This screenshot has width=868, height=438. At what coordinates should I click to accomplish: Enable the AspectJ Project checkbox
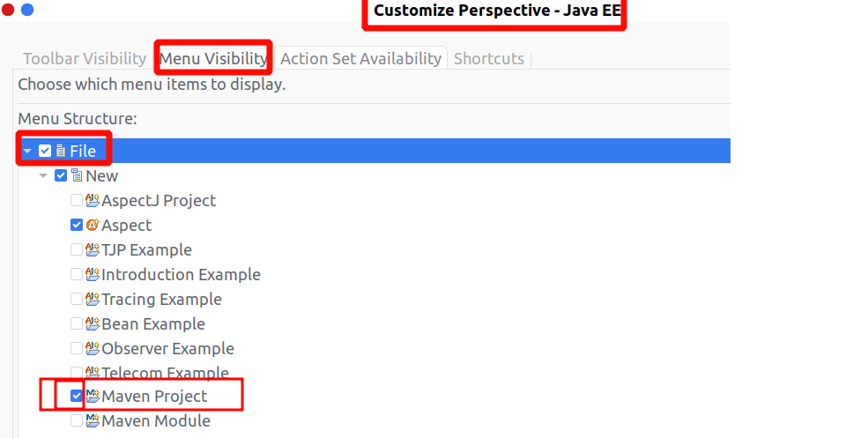coord(77,201)
